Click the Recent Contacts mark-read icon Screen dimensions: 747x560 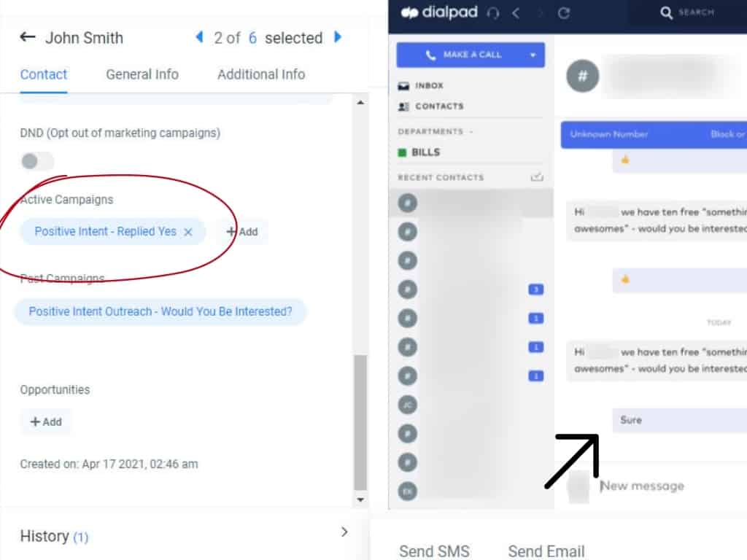[x=537, y=177]
